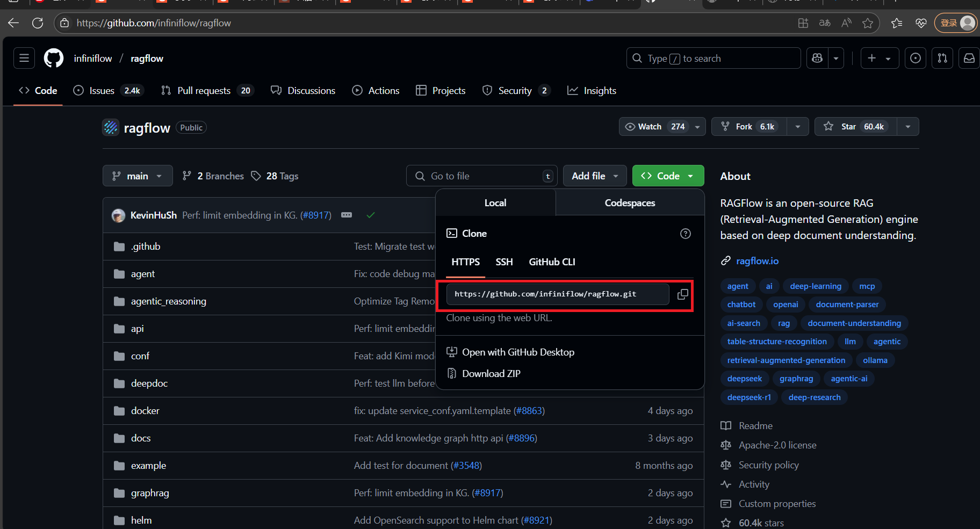Open the deepdoc folder
The image size is (980, 529).
149,383
